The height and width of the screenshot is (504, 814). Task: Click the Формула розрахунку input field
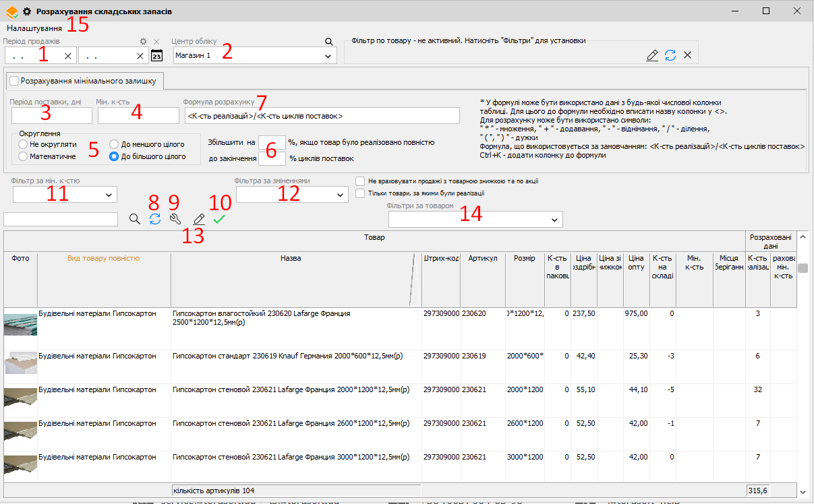(321, 117)
